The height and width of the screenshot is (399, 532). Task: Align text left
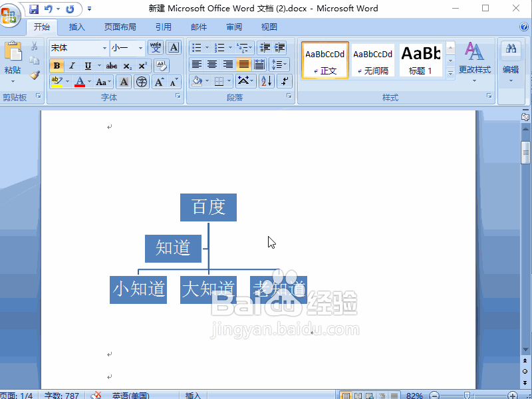[197, 65]
